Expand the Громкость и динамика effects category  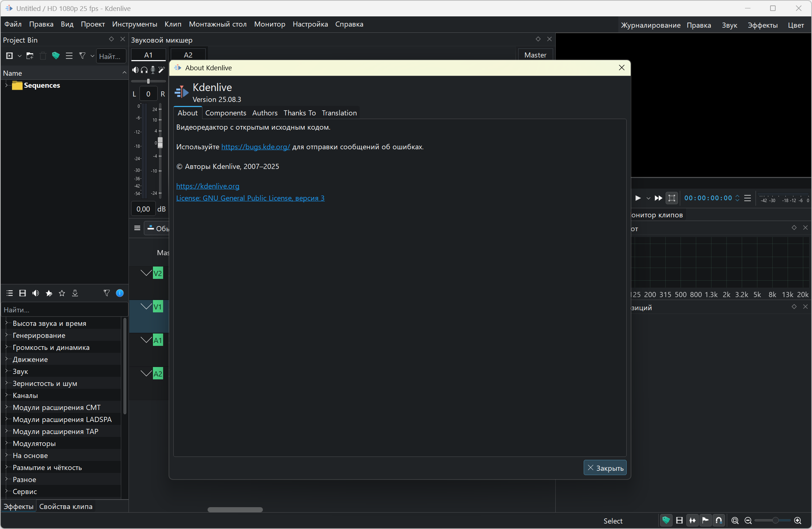tap(6, 347)
